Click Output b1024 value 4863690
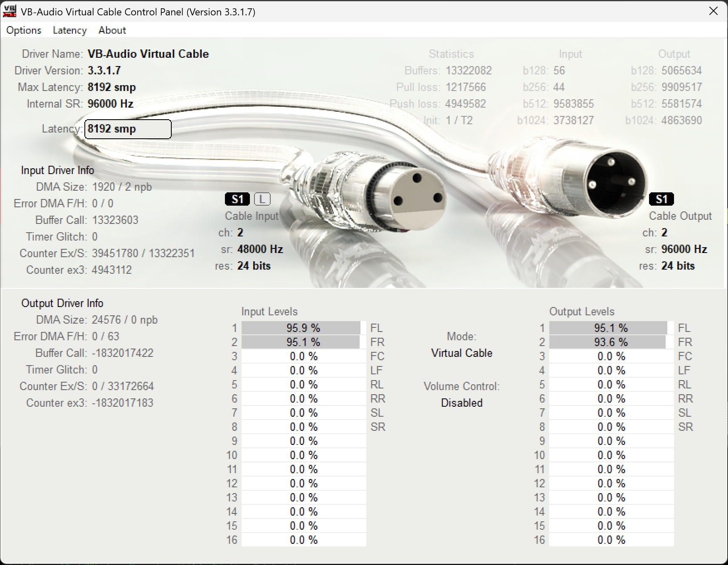 [x=682, y=120]
